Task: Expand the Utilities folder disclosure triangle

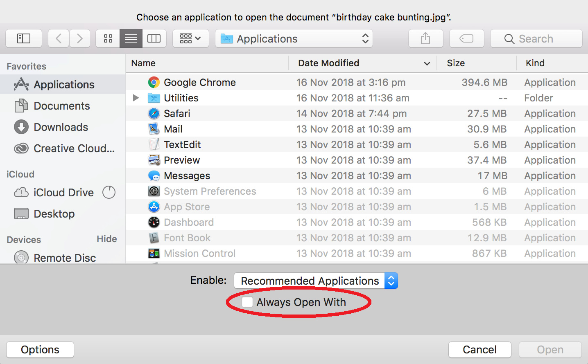Action: point(136,98)
